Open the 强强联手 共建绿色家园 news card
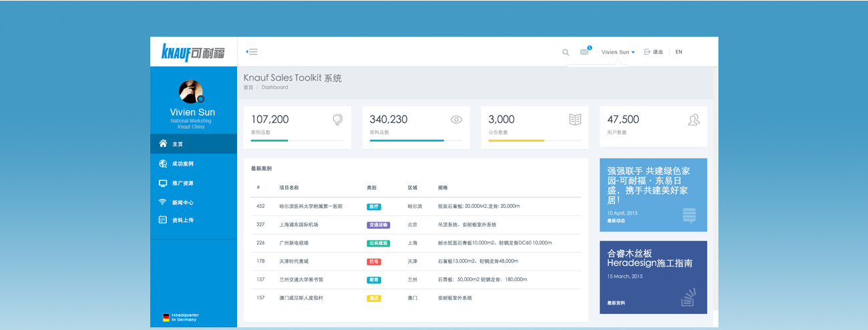868x330 pixels. click(653, 195)
